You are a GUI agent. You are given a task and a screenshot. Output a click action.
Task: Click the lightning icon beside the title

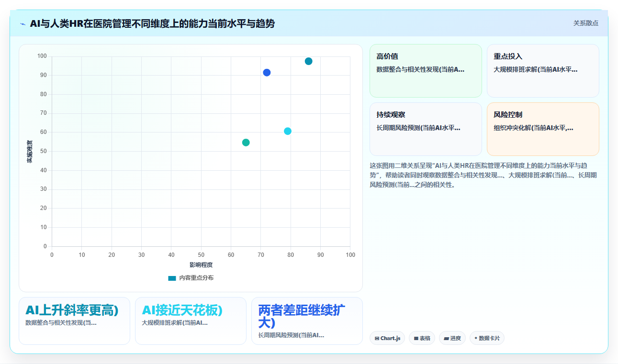pyautogui.click(x=22, y=24)
